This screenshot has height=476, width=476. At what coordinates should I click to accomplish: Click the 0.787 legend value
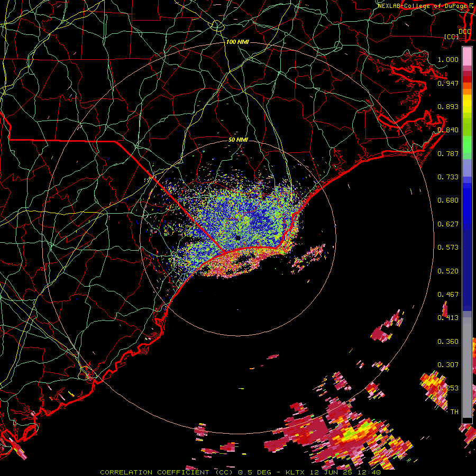pos(448,153)
